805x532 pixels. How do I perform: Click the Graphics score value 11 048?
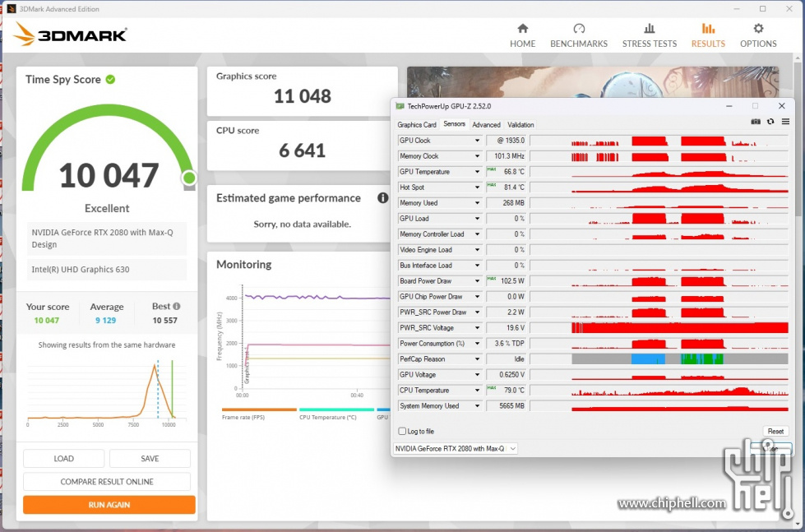pos(303,96)
